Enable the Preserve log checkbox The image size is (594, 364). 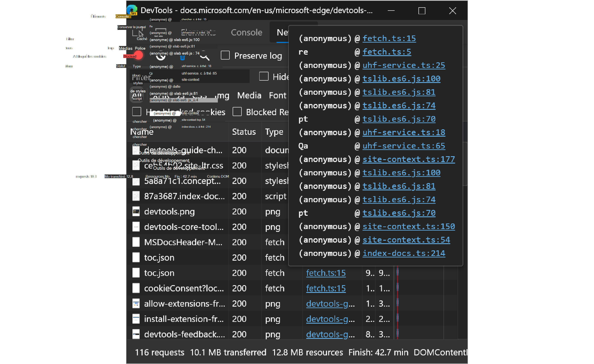tap(225, 55)
